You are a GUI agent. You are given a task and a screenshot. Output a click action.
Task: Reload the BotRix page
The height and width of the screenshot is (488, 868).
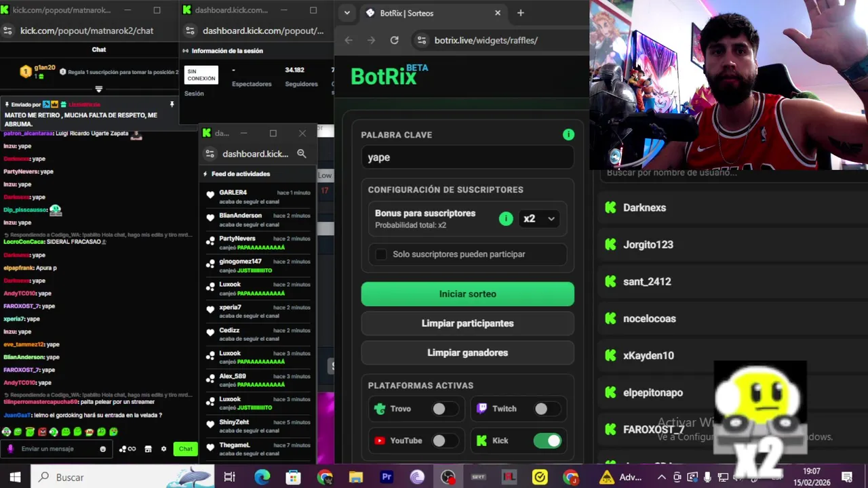coord(394,40)
